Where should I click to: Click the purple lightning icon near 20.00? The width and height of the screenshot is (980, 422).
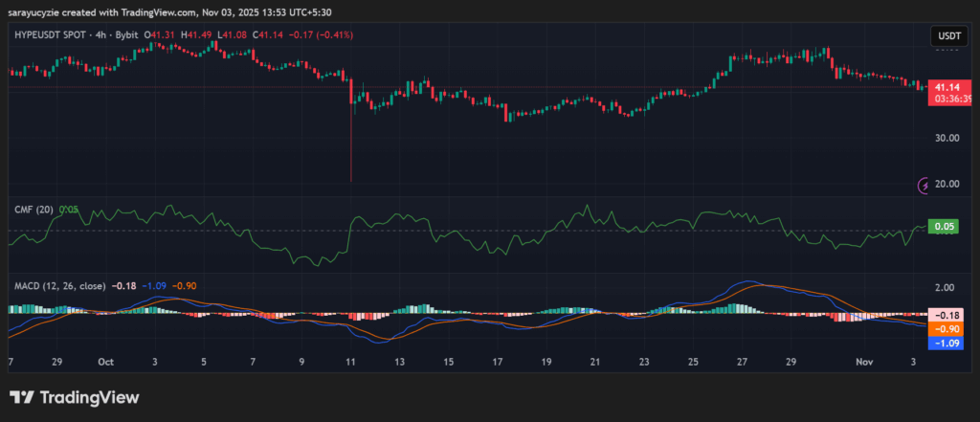[x=924, y=185]
